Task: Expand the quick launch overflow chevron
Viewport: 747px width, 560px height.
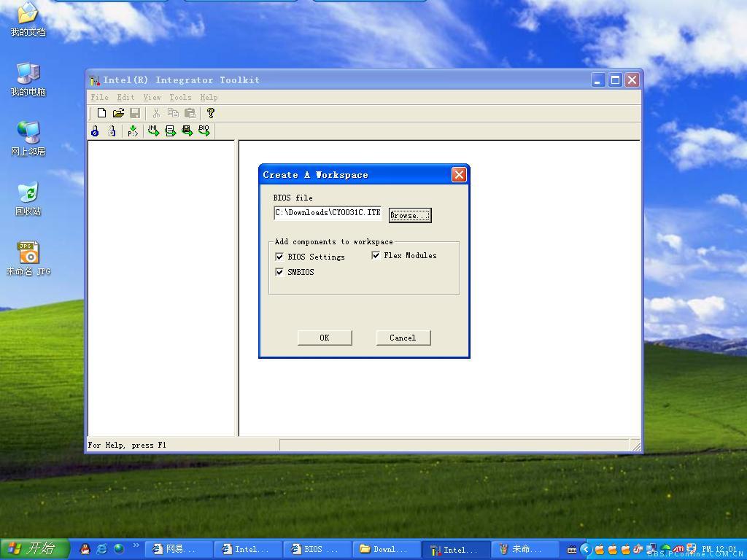Action: pyautogui.click(x=136, y=545)
